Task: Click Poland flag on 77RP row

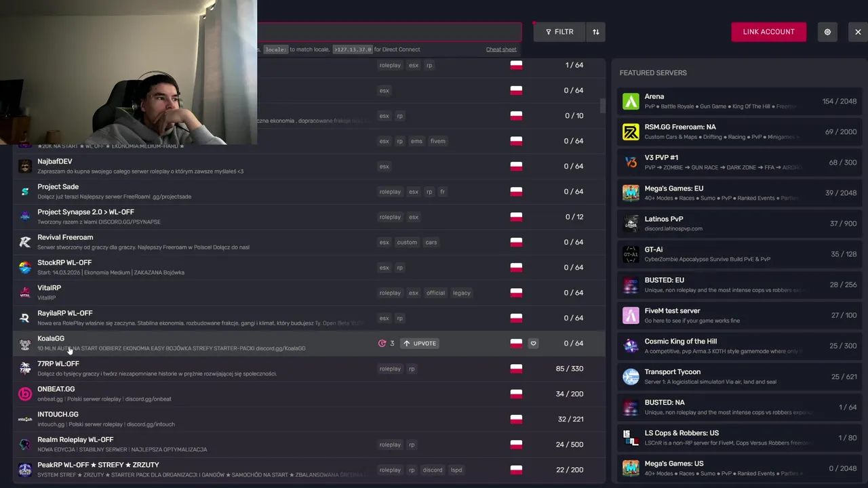Action: coord(516,369)
